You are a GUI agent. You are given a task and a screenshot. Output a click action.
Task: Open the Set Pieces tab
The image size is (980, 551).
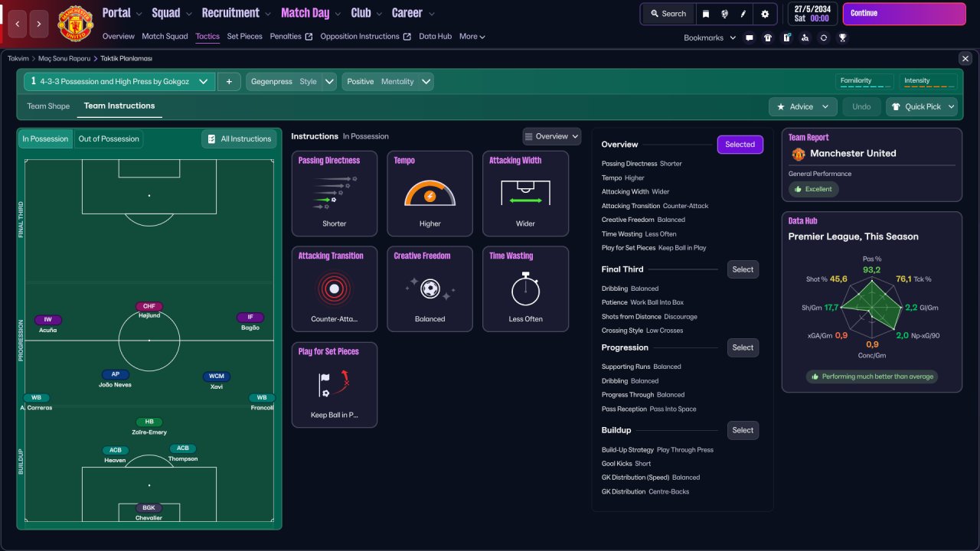point(244,36)
